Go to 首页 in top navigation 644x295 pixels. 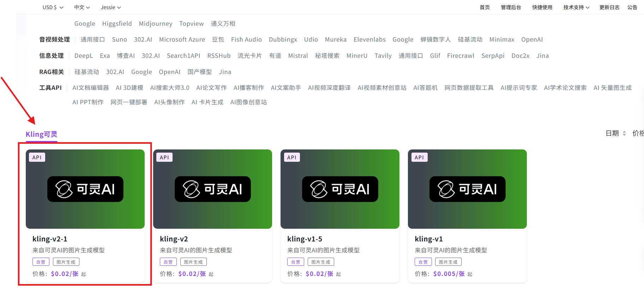click(485, 7)
